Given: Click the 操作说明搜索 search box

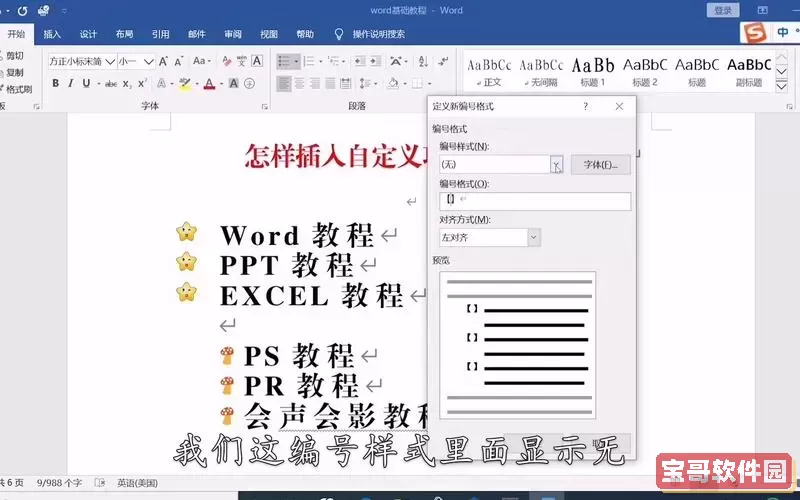Looking at the screenshot, I should coord(379,34).
